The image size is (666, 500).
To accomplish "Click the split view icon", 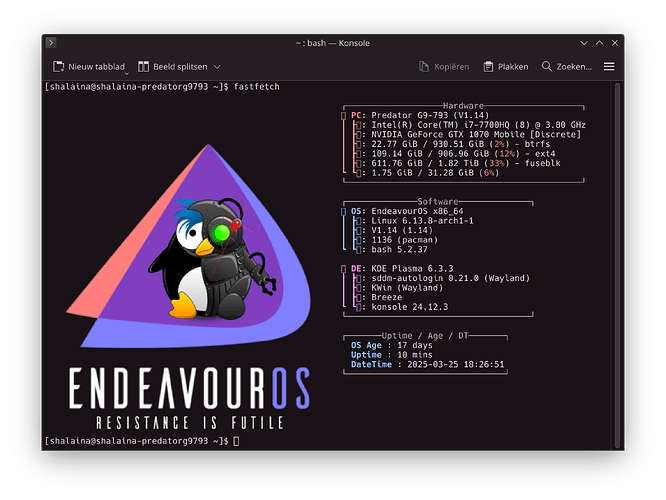I will [143, 67].
